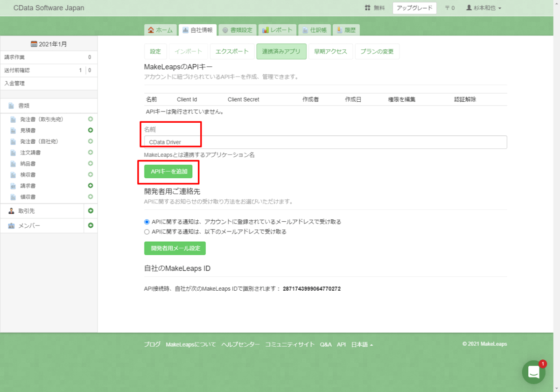Open the chat messenger bubble
Image resolution: width=560 pixels, height=392 pixels.
(533, 372)
